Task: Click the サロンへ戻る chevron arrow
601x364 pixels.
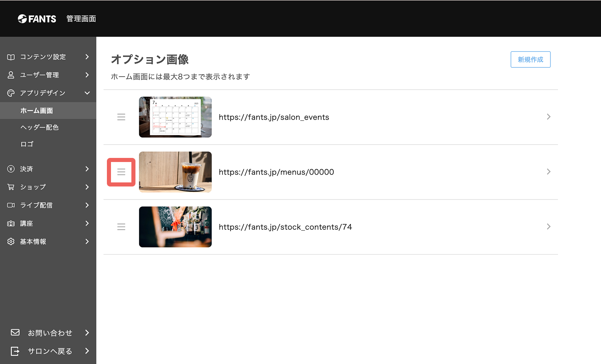Action: [87, 351]
